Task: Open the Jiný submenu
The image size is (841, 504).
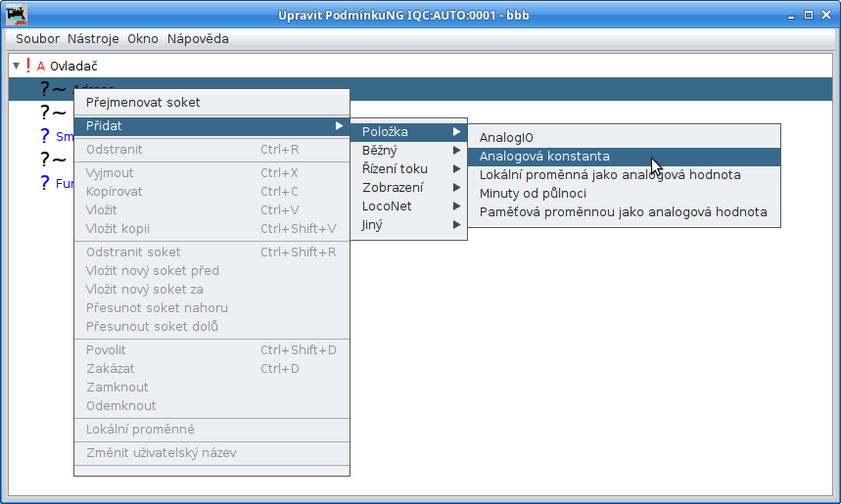Action: (x=408, y=225)
